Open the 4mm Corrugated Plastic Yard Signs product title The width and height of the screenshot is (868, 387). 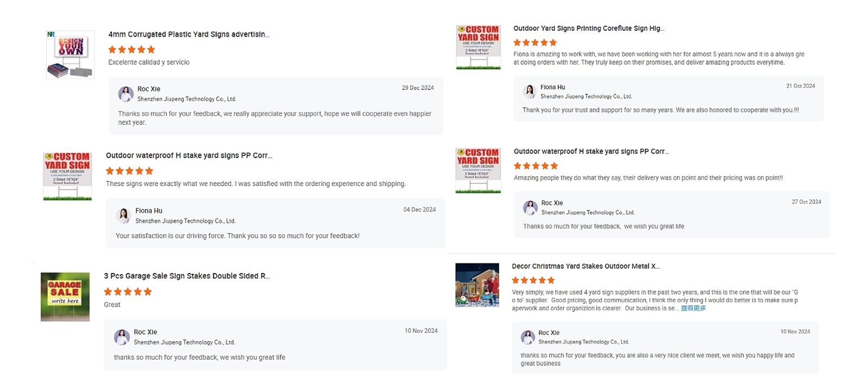[x=189, y=34]
